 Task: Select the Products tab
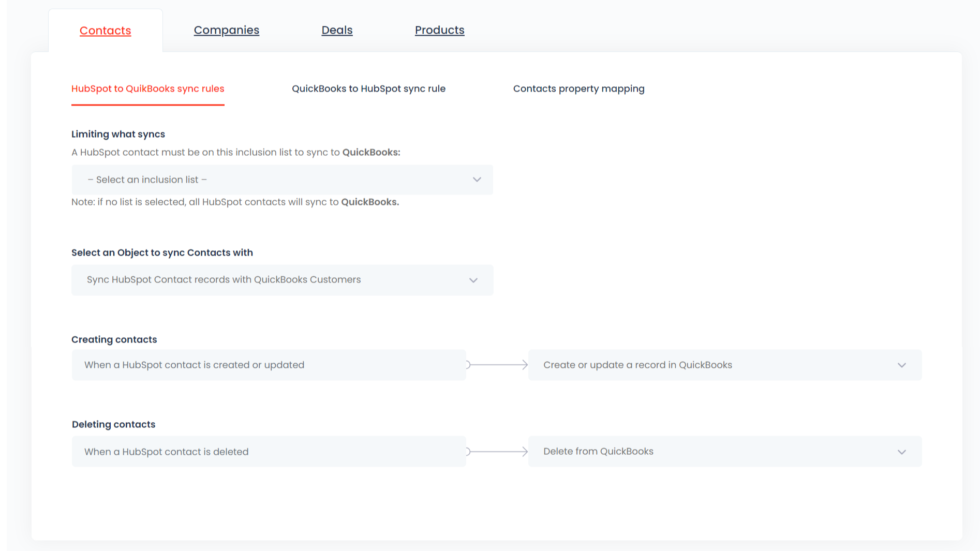(x=440, y=30)
